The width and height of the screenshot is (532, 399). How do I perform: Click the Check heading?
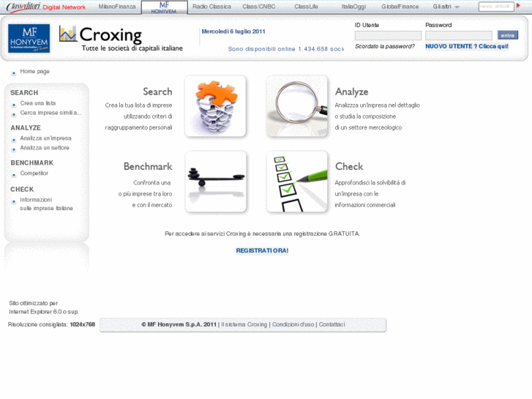(349, 166)
